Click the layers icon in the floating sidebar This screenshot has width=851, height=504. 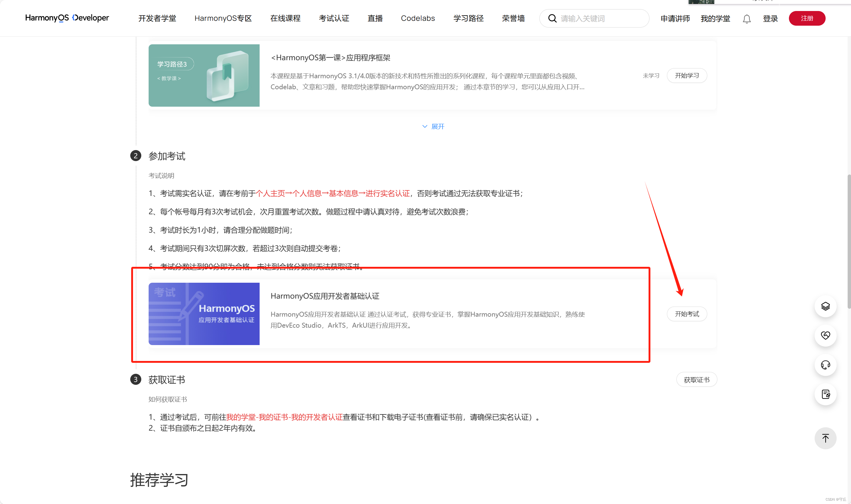pos(825,306)
